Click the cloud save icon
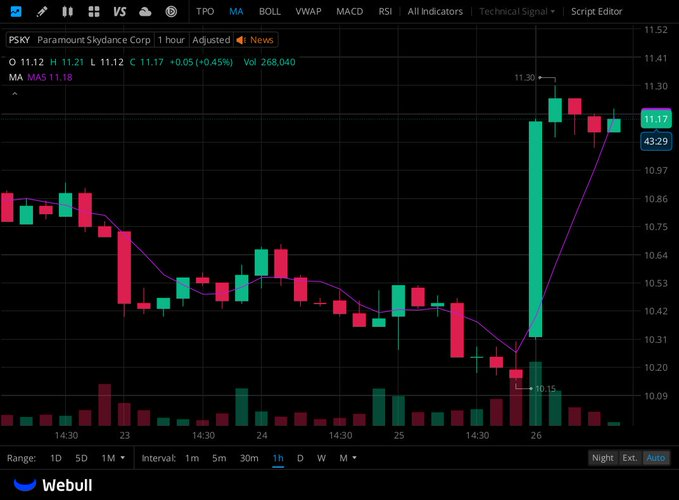 (x=145, y=11)
